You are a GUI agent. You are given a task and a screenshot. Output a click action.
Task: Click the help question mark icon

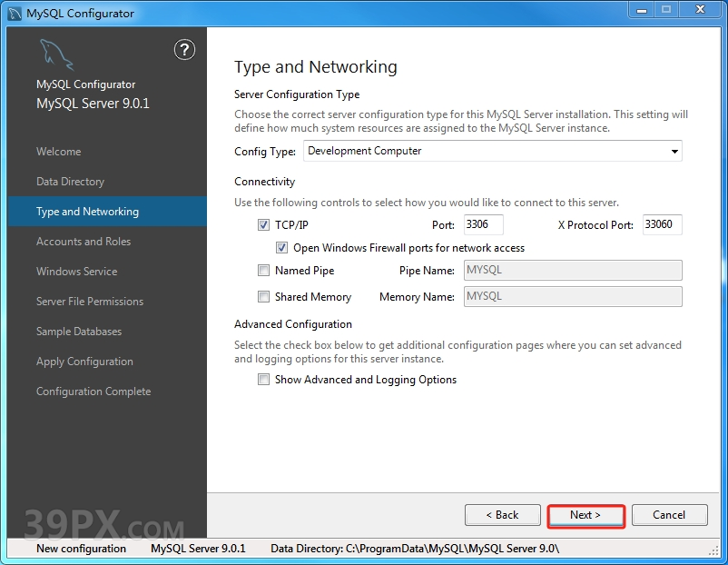click(184, 50)
